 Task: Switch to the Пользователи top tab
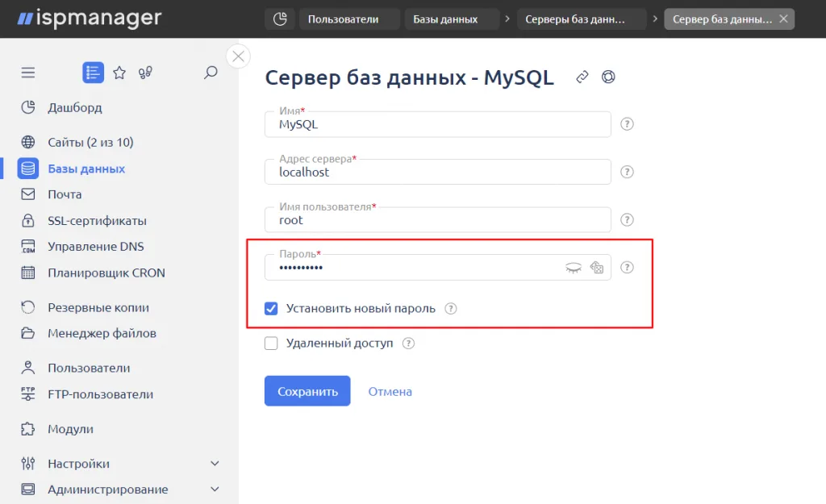point(349,19)
